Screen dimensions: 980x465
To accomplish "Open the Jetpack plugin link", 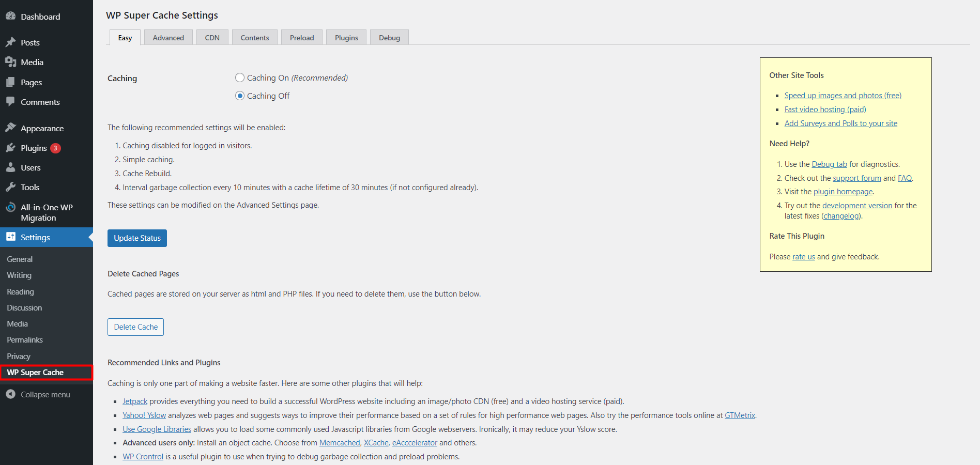I will point(134,401).
